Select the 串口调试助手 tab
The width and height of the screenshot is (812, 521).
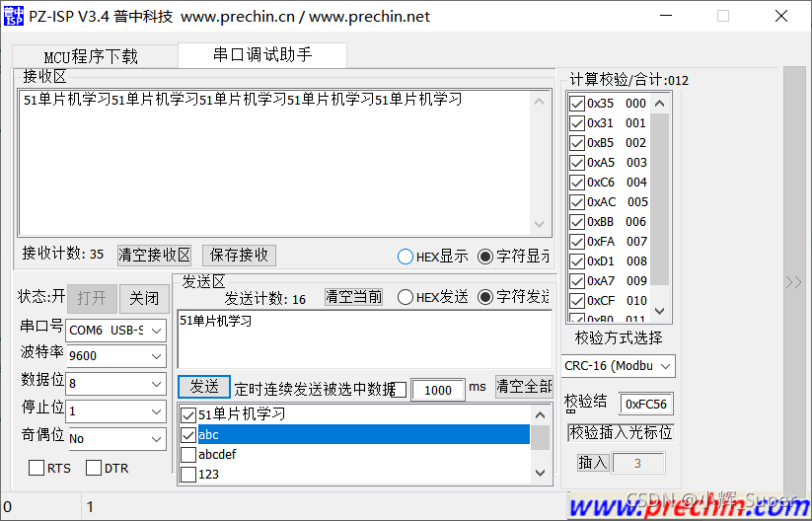(x=262, y=55)
